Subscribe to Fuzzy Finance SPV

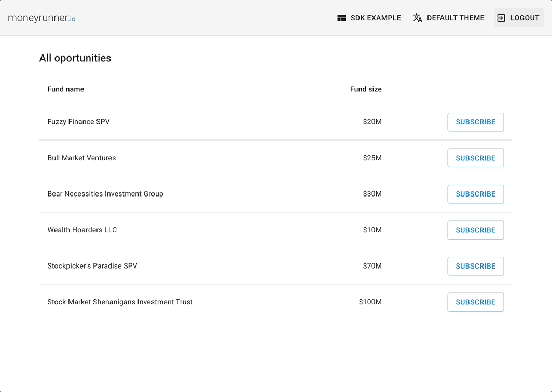point(475,122)
